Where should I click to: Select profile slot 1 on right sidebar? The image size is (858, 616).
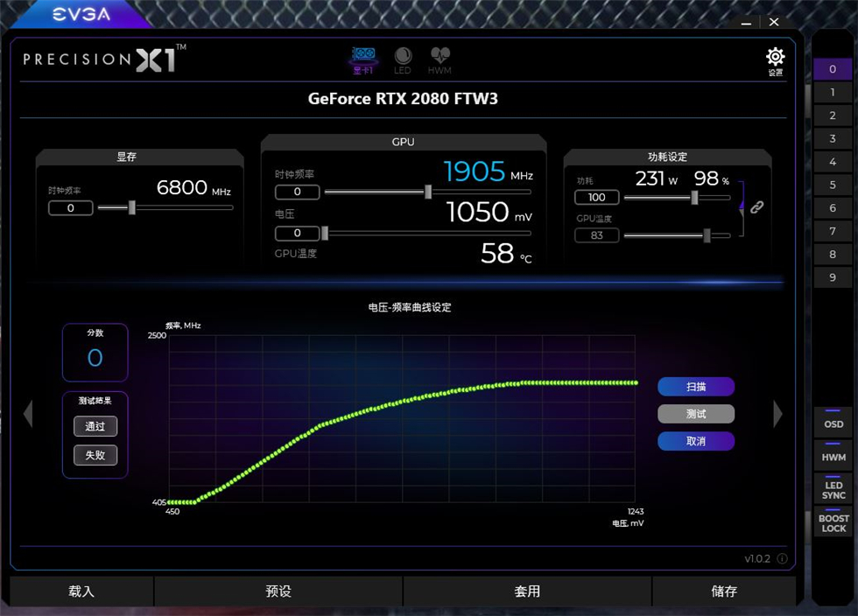tap(833, 92)
